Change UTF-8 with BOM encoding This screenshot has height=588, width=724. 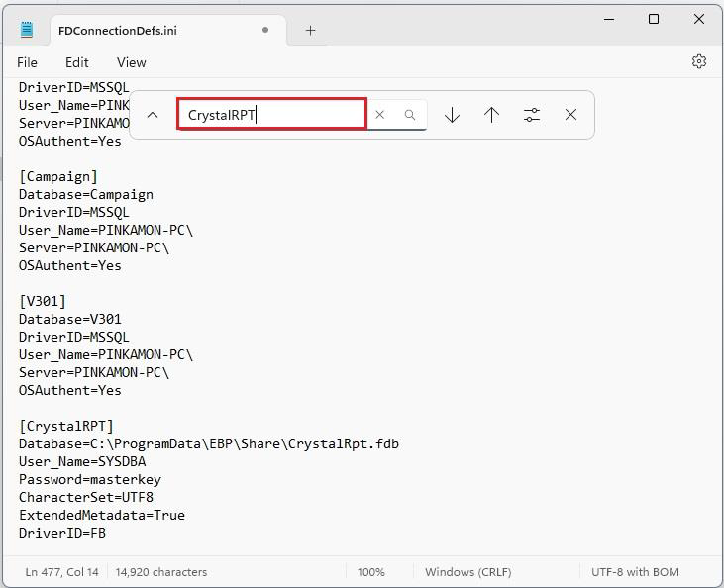[x=642, y=572]
